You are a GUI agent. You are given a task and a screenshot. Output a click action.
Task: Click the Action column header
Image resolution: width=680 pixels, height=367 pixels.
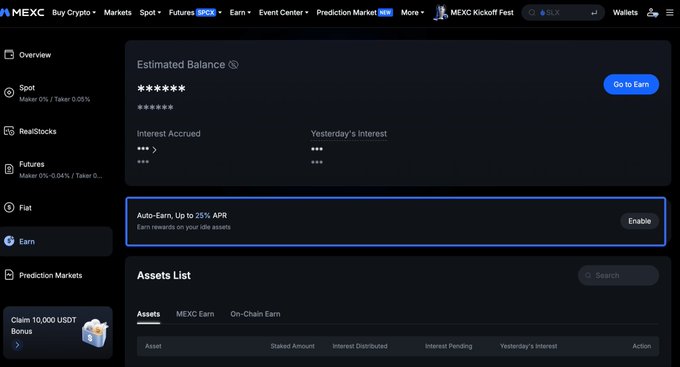tap(641, 346)
